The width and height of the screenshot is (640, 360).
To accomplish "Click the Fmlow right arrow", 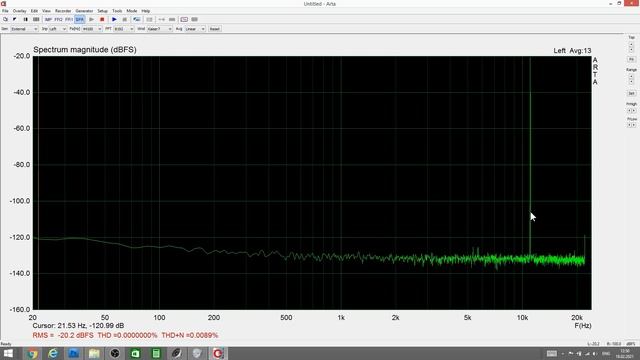I will pyautogui.click(x=633, y=125).
